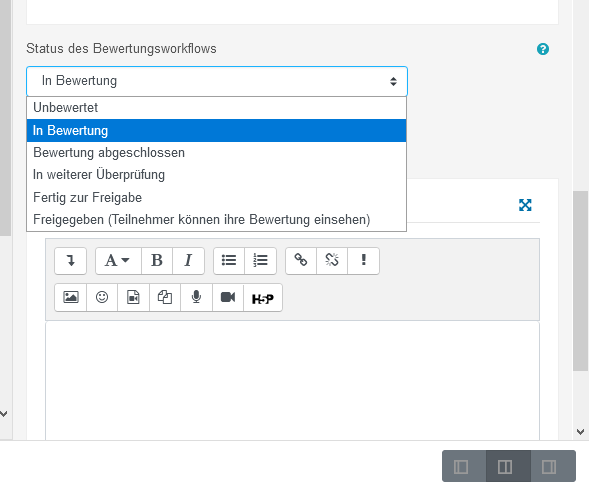Image resolution: width=589 pixels, height=494 pixels.
Task: Insert image into feedback editor
Action: point(71,298)
